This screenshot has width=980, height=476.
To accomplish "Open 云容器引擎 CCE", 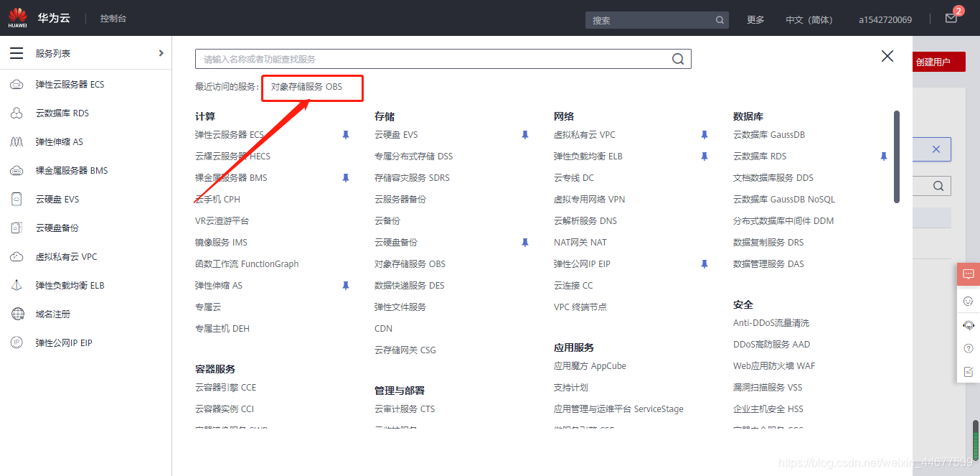I will (225, 388).
